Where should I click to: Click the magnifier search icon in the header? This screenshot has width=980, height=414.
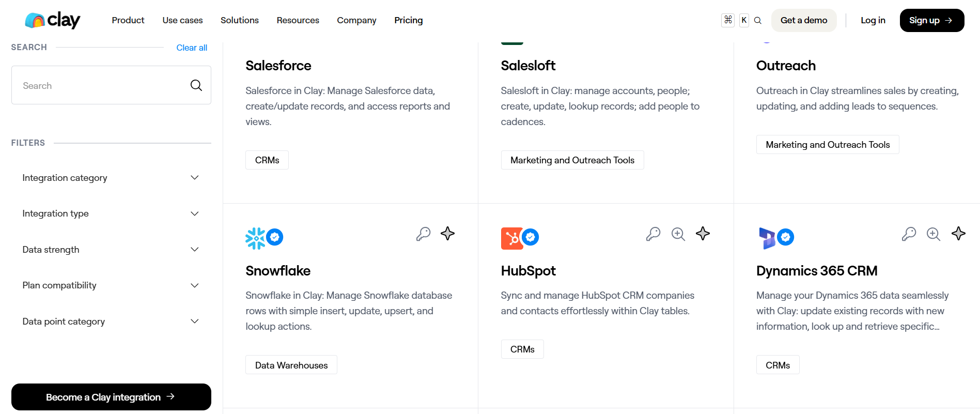tap(758, 21)
